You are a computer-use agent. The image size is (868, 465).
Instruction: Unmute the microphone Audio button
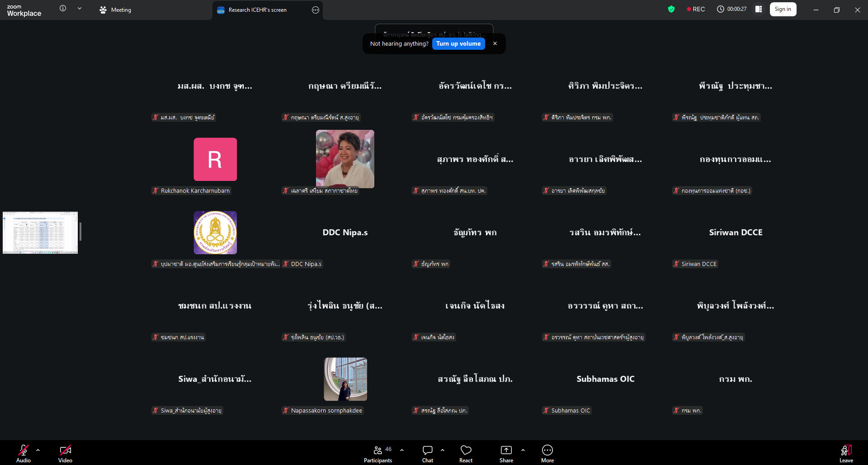click(x=24, y=453)
